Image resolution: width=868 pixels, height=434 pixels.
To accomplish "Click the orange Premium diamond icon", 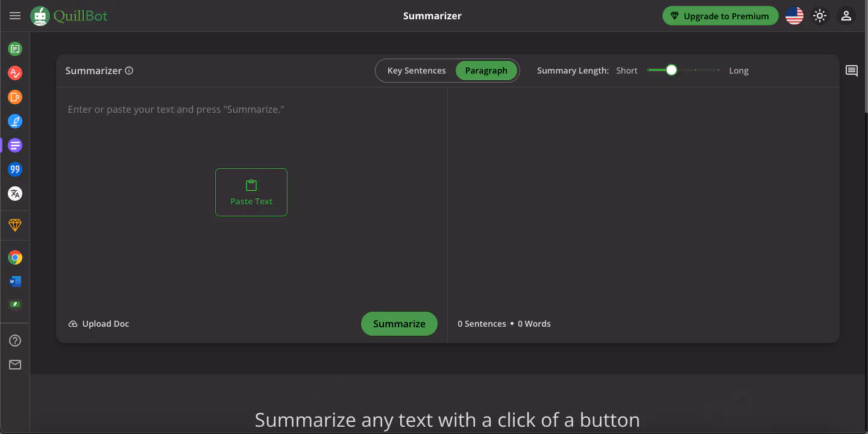I will click(x=15, y=225).
